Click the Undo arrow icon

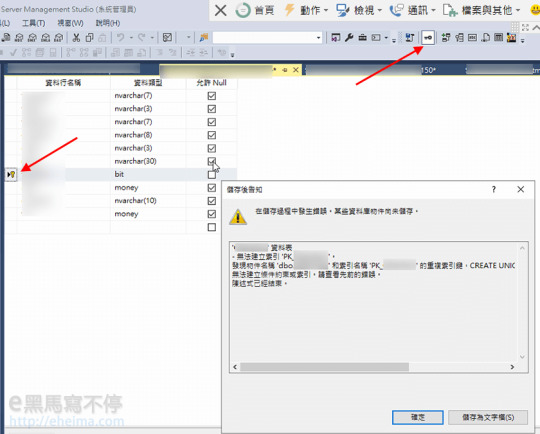click(x=121, y=38)
